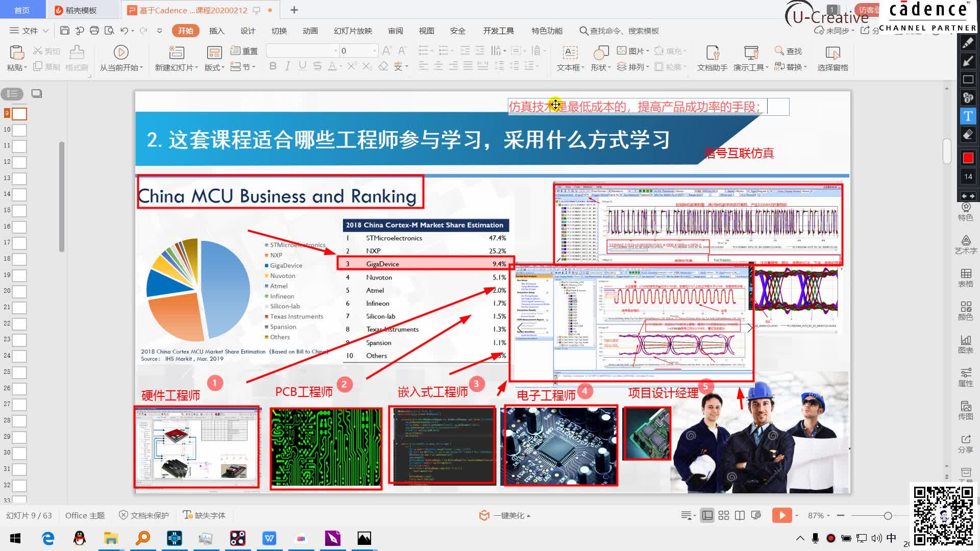
Task: Click the Save icon in quick toolbar
Action: [x=65, y=31]
